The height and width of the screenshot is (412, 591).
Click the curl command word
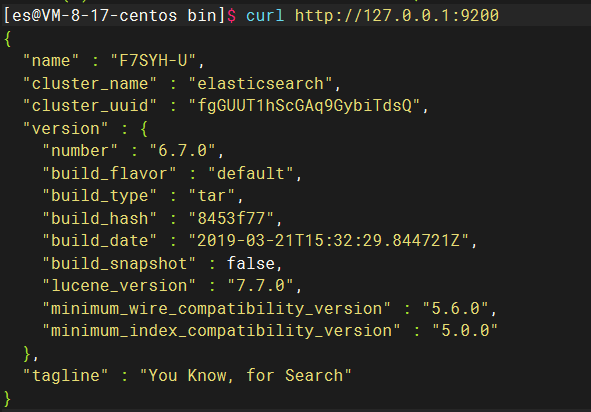pyautogui.click(x=265, y=15)
